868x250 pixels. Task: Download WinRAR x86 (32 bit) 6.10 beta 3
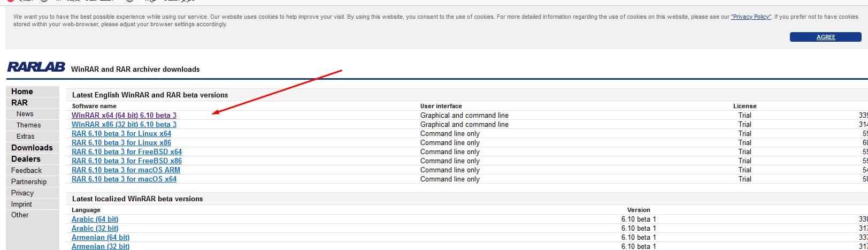pos(124,125)
